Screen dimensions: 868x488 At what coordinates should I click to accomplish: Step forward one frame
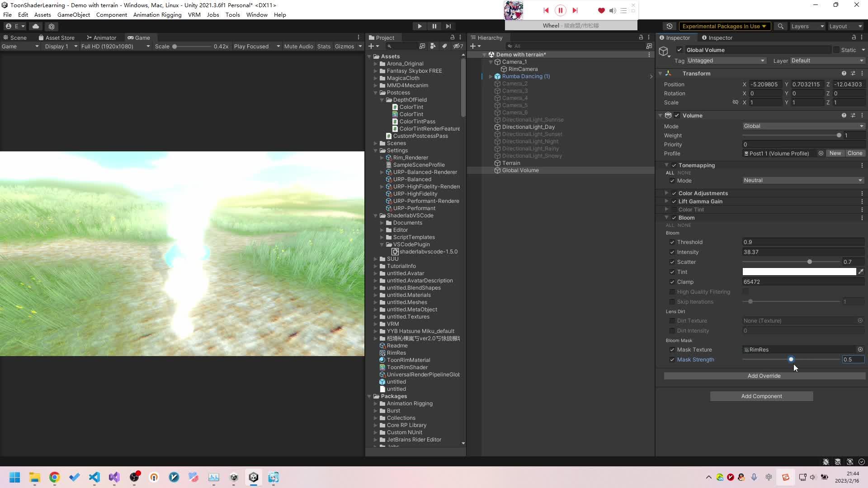(448, 26)
